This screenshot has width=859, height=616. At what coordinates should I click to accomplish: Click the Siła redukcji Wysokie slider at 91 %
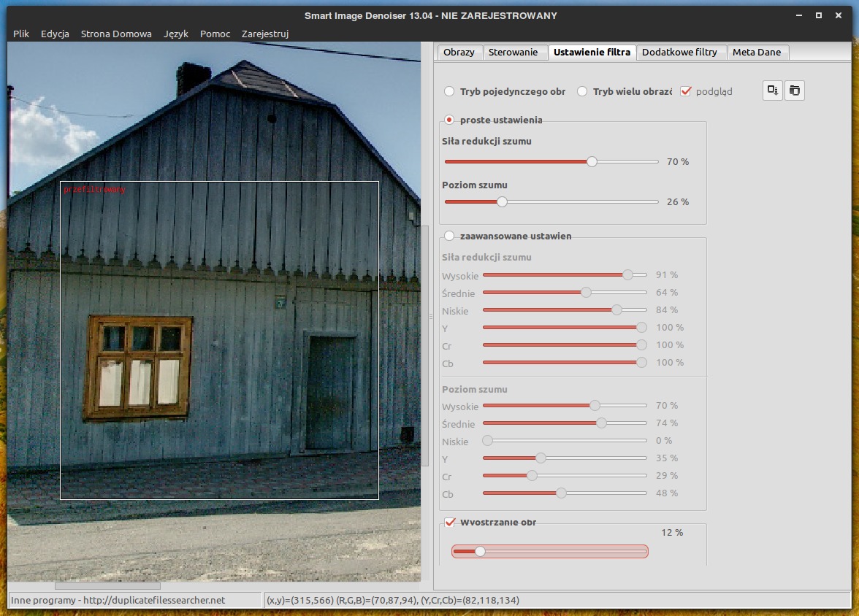[x=627, y=275]
